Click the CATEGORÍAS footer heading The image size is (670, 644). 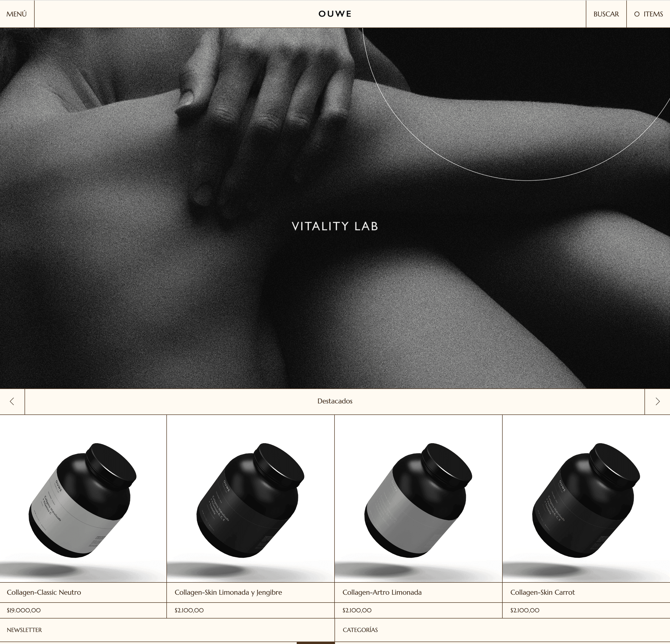tap(360, 630)
